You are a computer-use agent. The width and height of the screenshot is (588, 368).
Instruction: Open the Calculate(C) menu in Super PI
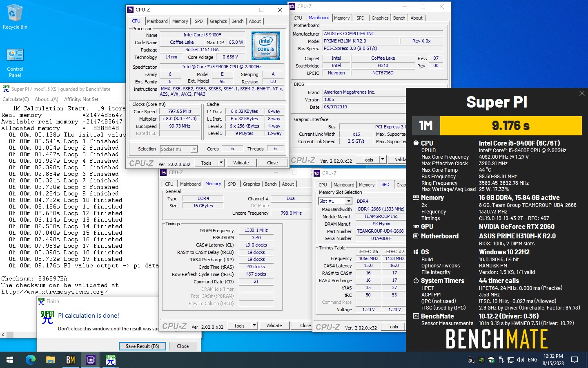click(16, 99)
